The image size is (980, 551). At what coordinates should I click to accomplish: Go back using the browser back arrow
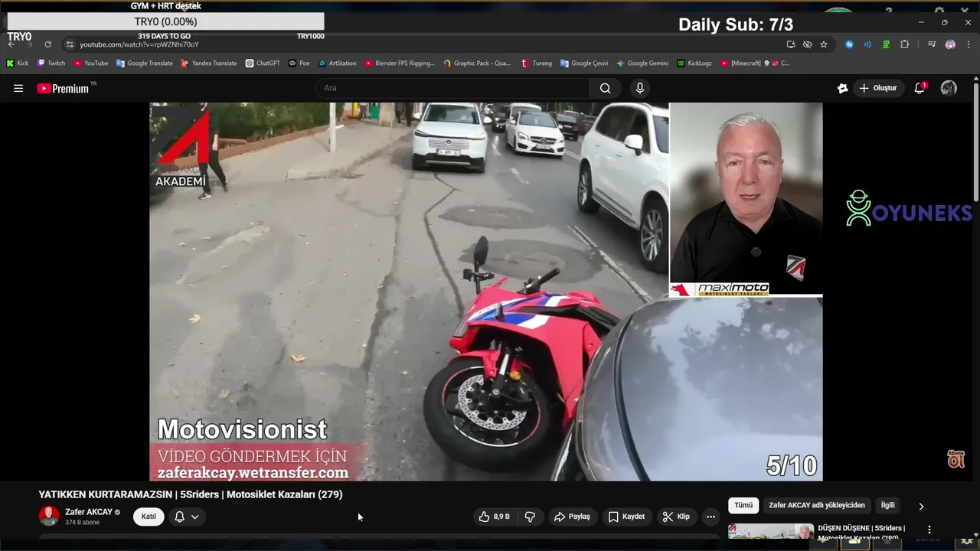click(x=11, y=44)
